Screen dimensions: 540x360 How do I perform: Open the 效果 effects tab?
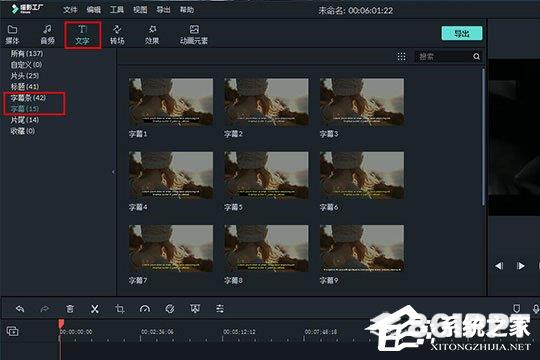152,34
